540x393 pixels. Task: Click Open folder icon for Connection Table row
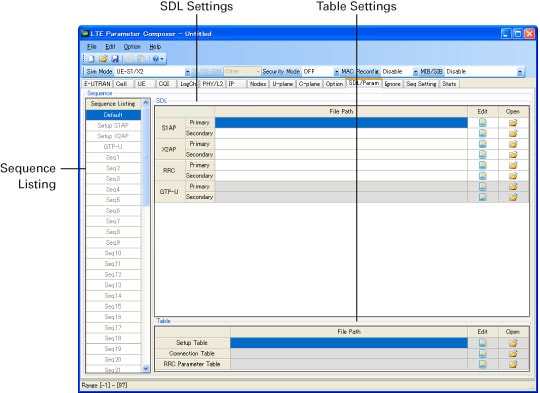513,353
